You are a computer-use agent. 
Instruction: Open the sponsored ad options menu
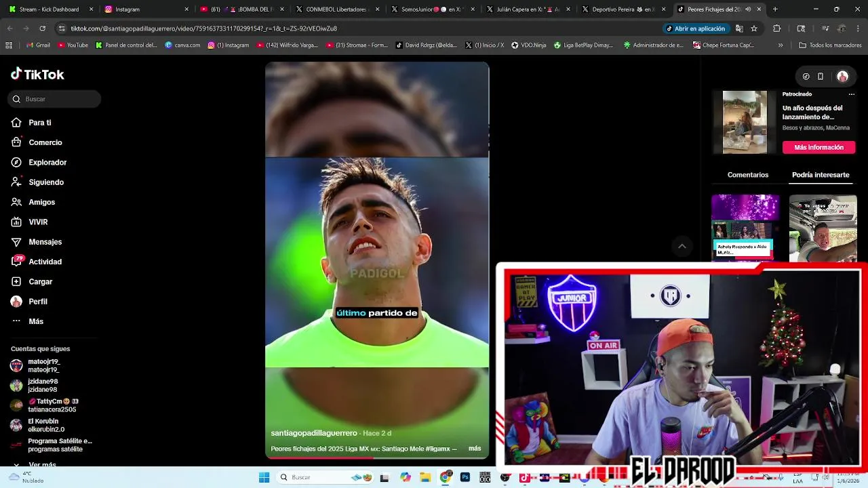[852, 94]
